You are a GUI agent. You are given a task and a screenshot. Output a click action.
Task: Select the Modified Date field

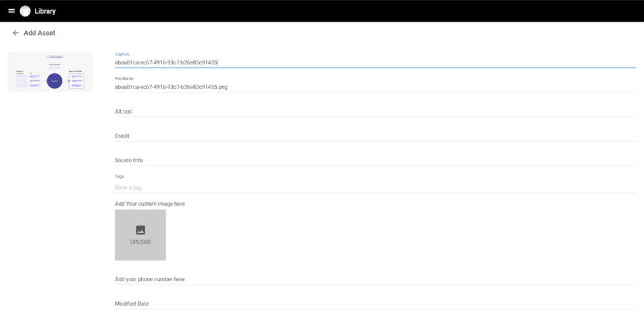pyautogui.click(x=375, y=303)
